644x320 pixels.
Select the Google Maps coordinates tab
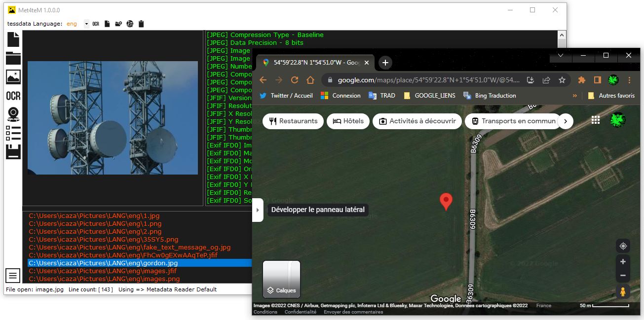(x=315, y=63)
